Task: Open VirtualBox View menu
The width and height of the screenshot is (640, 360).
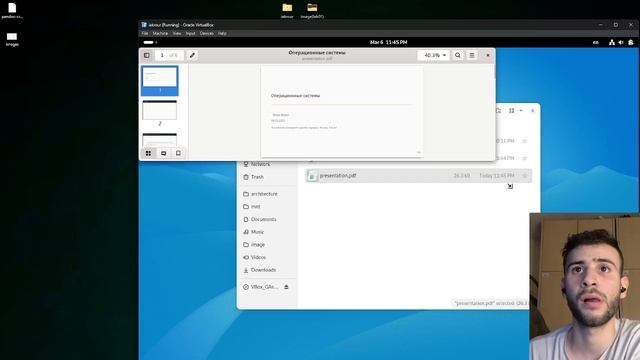Action: [x=177, y=33]
